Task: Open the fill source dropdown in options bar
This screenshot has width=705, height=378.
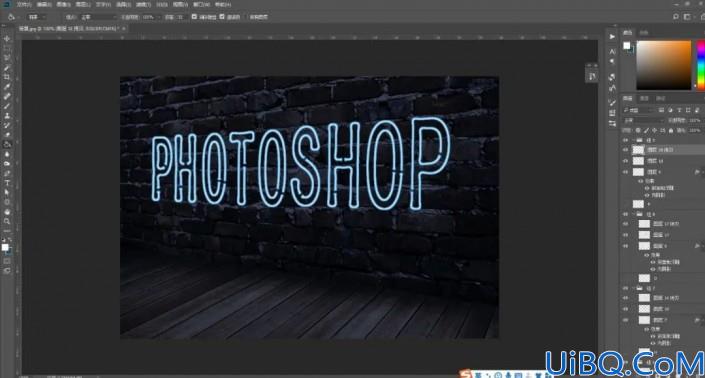Action: pyautogui.click(x=37, y=17)
